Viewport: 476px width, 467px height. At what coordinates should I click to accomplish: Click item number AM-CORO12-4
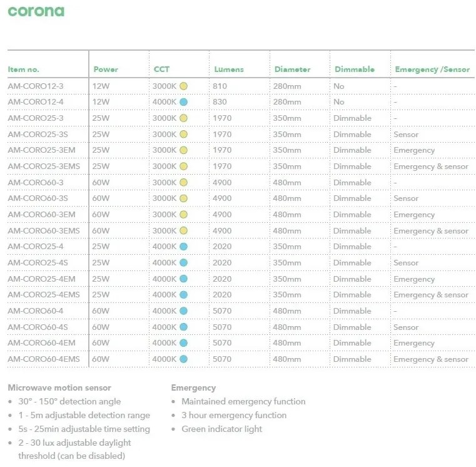coord(36,102)
